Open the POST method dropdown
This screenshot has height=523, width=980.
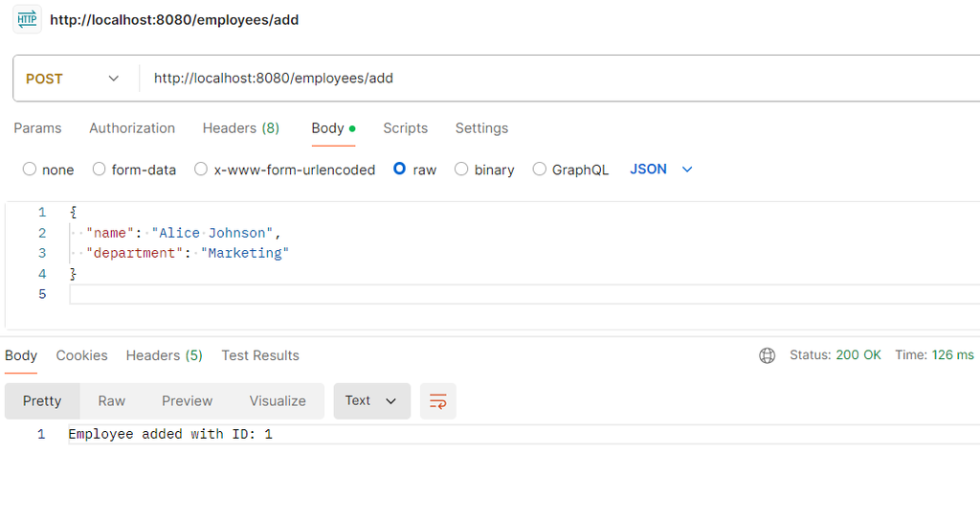(x=74, y=79)
